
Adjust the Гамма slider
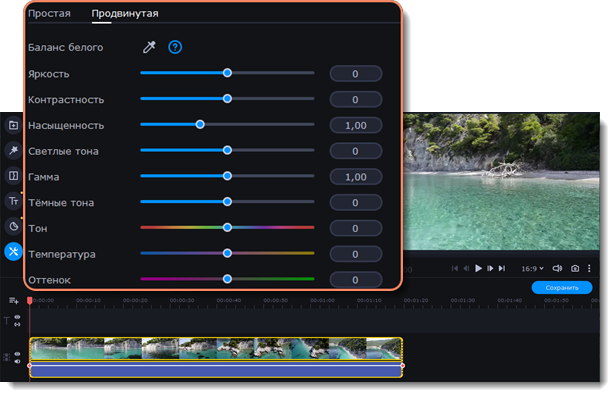(x=227, y=176)
